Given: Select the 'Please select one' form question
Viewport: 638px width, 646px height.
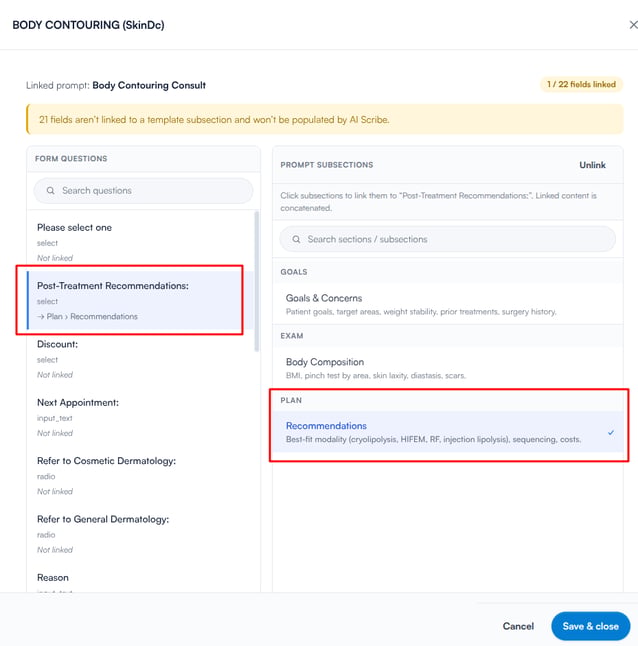Looking at the screenshot, I should [141, 242].
